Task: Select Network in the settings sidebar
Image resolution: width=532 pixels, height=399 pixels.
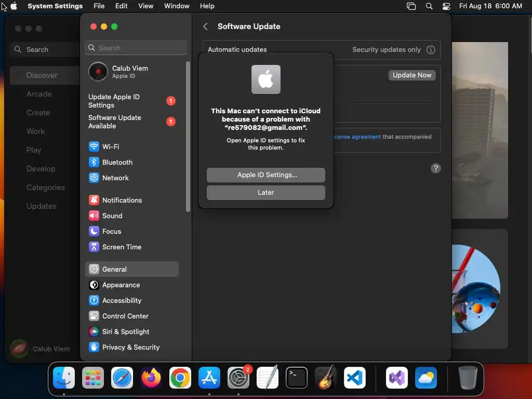Action: (131, 178)
